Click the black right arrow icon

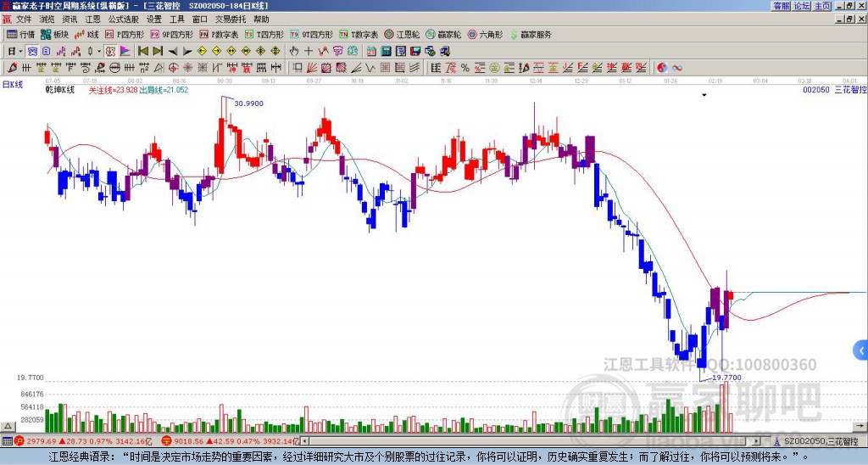[187, 52]
